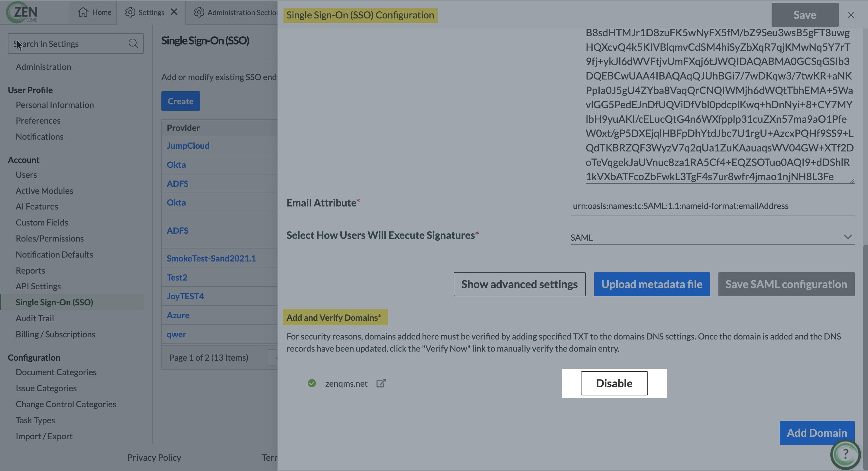Open the Azure provider
This screenshot has height=471, width=868.
pyautogui.click(x=178, y=315)
